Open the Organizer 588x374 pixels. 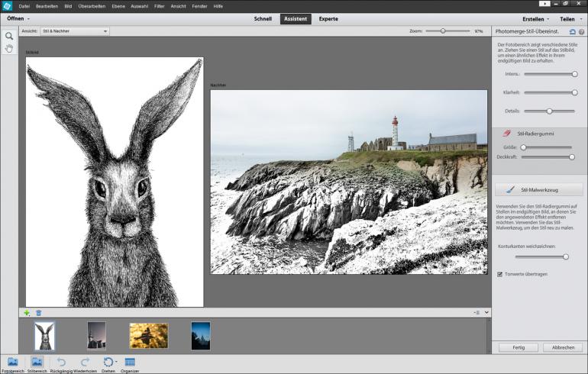[130, 365]
